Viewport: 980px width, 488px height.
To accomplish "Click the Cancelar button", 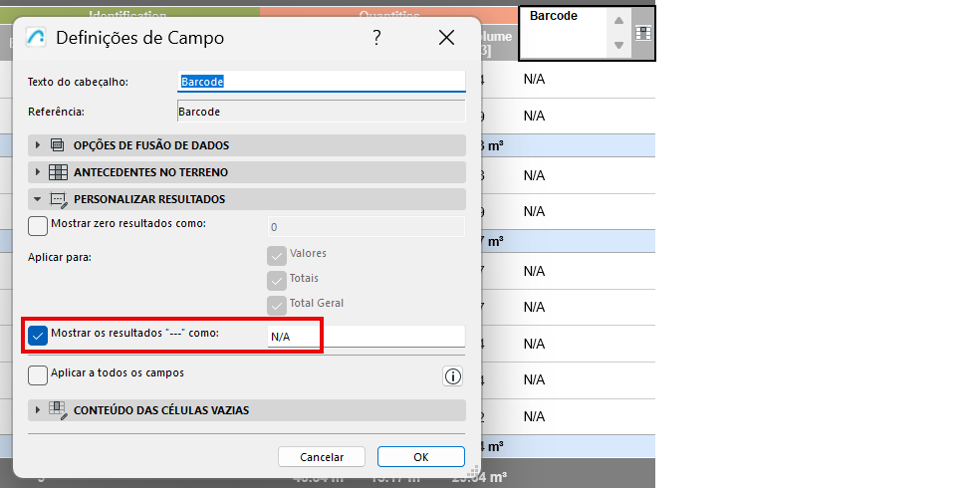I will point(322,457).
